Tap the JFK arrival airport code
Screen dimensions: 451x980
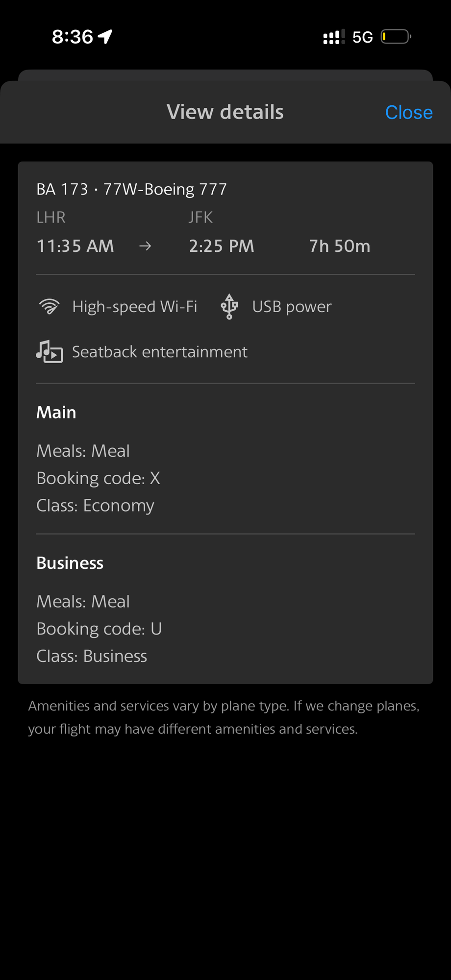[x=201, y=217]
